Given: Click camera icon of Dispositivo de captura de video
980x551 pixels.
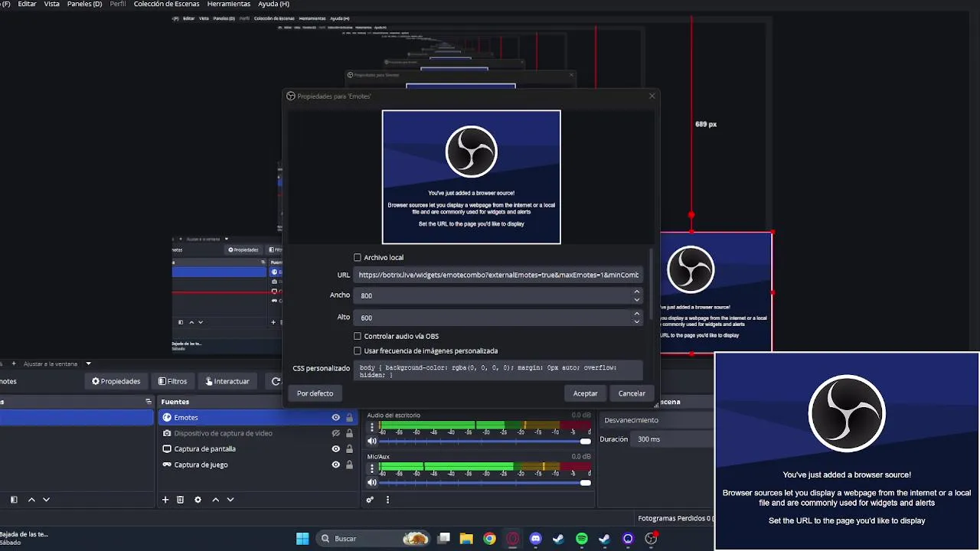Looking at the screenshot, I should tap(167, 433).
